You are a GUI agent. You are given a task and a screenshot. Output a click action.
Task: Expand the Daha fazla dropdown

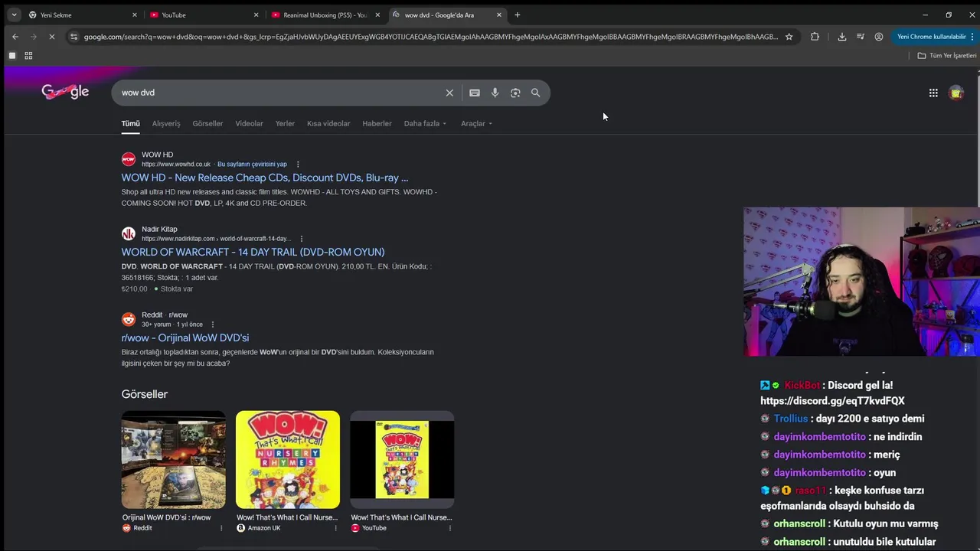click(425, 123)
